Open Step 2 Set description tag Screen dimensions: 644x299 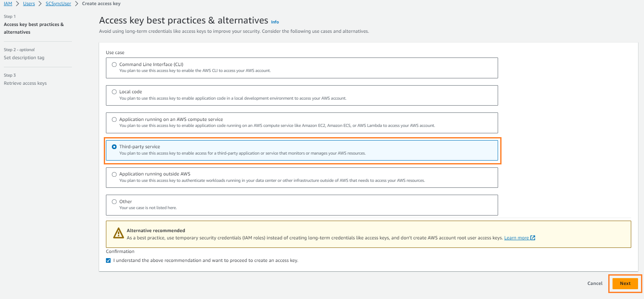(24, 57)
